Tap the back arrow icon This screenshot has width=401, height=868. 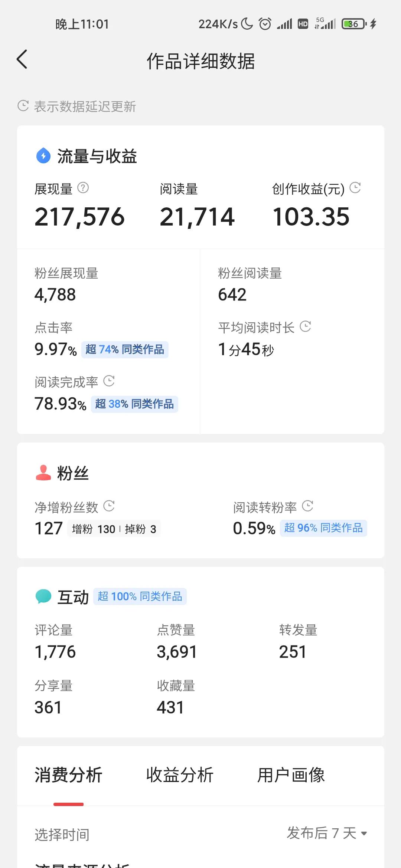(22, 59)
